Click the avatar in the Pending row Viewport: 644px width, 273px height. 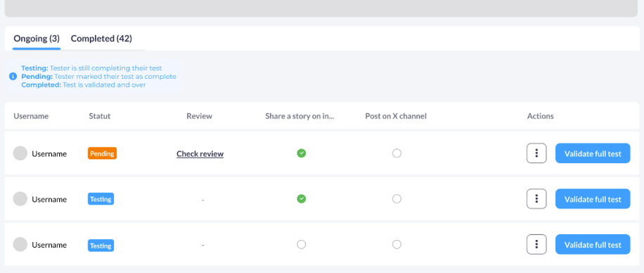[20, 153]
